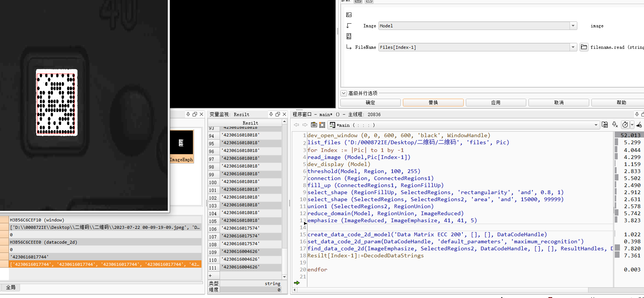644x298 pixels.
Task: Click the output arrow icon beside Image
Action: [349, 26]
